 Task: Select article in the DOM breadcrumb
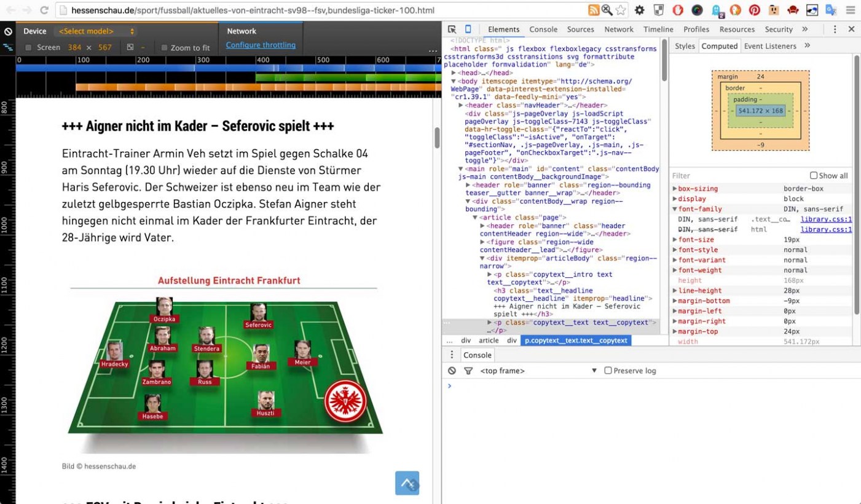(489, 340)
